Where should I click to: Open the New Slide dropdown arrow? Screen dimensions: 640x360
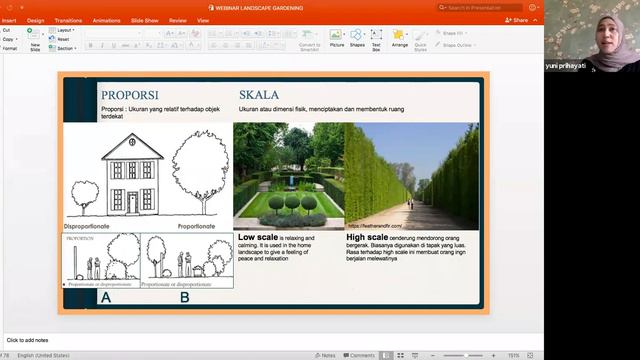pyautogui.click(x=42, y=34)
